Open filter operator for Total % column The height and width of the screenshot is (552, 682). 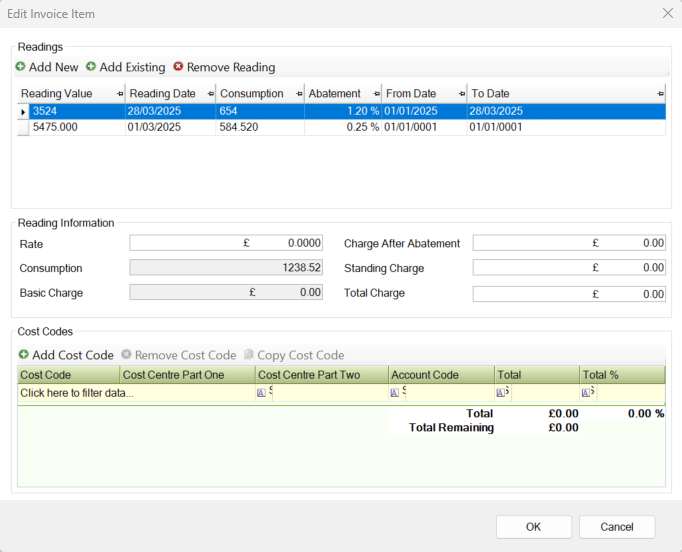[585, 393]
